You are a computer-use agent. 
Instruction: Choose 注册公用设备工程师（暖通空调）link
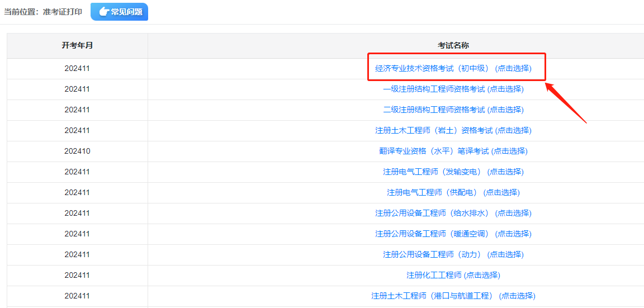point(453,234)
